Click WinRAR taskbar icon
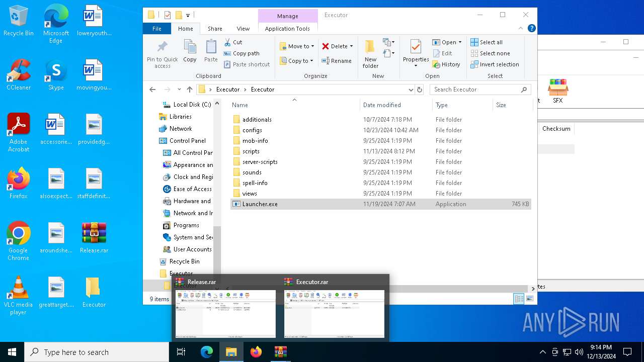Screen dimensions: 644x362 [x=280, y=352]
